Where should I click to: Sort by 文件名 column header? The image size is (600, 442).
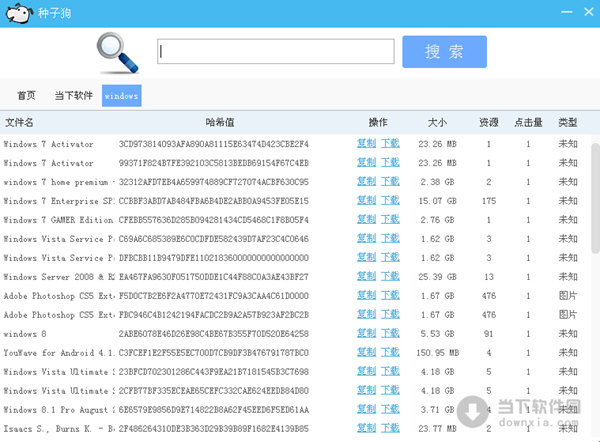pyautogui.click(x=19, y=122)
